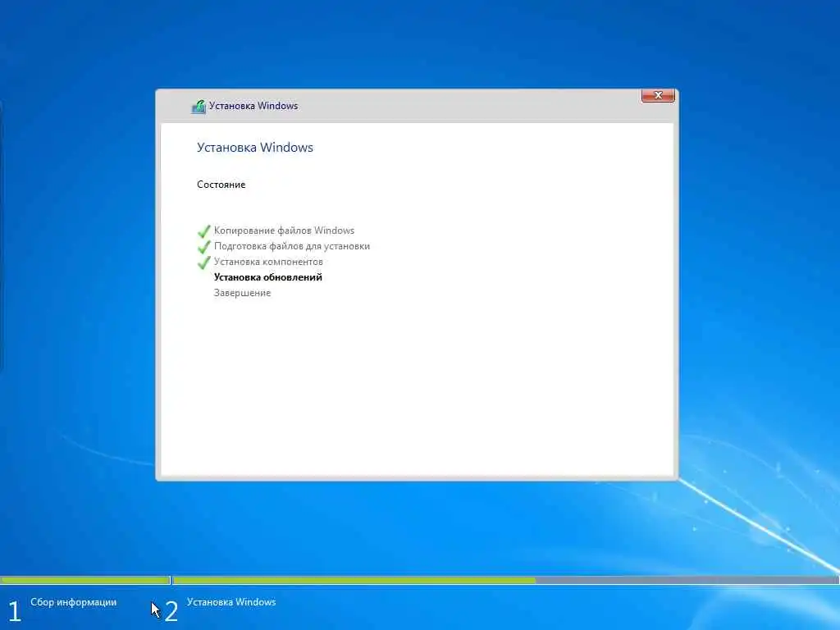Click green checkmark beside Копирование файлов Windows
840x630 pixels.
[x=203, y=231]
